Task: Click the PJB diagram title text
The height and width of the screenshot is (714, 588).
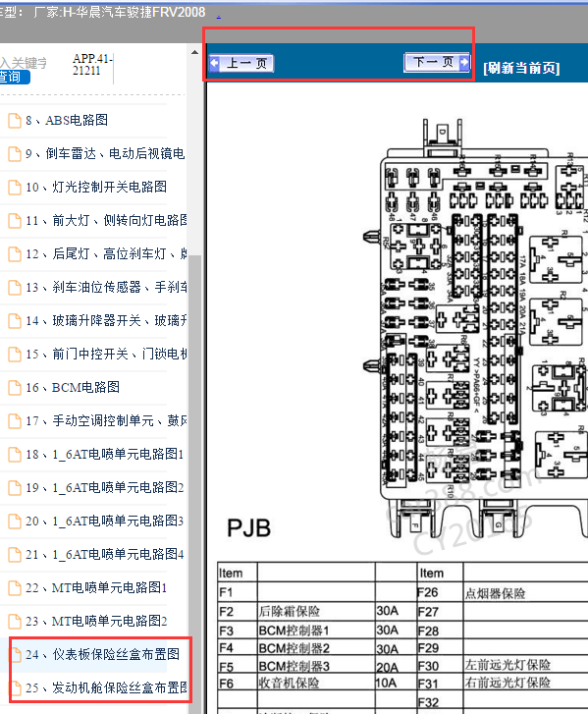Action: tap(248, 528)
